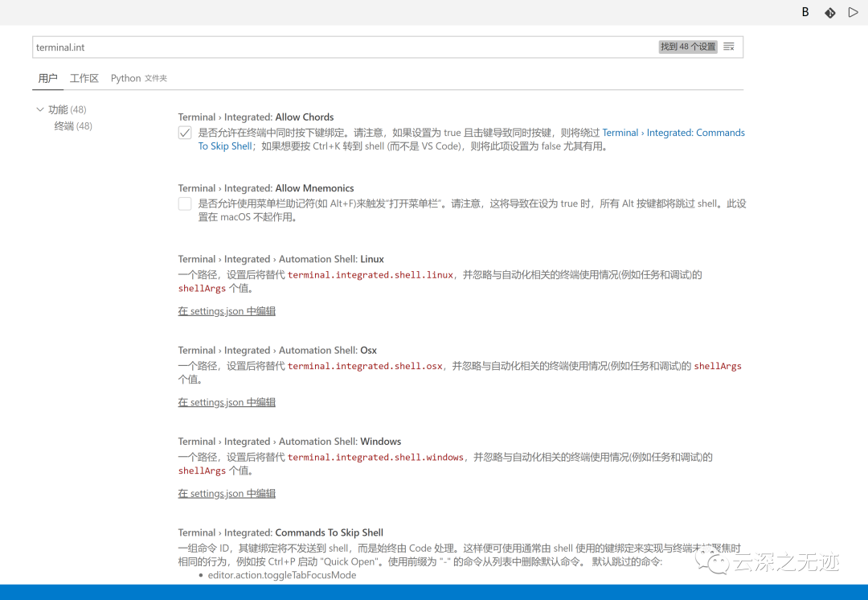Click the Automation Shell: Osx settings.json link
This screenshot has width=868, height=600.
point(226,401)
